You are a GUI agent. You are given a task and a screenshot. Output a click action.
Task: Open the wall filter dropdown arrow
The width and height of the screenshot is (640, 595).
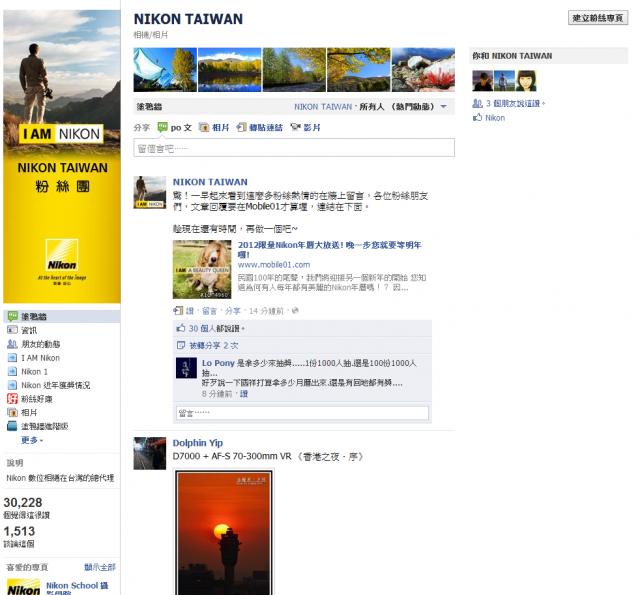(444, 107)
